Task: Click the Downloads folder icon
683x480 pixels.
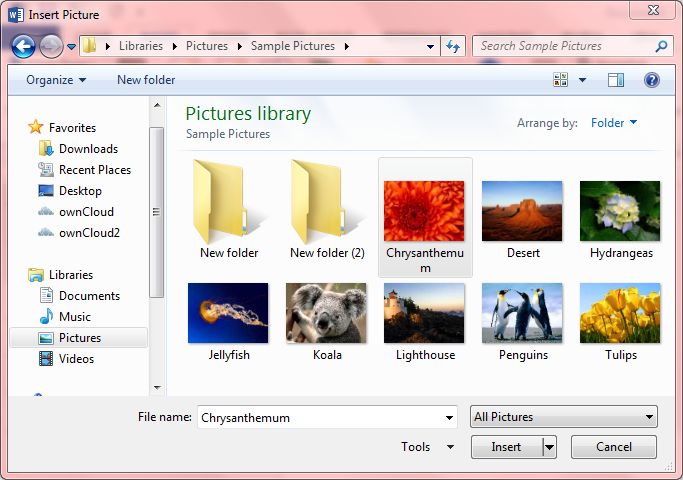Action: click(x=46, y=149)
